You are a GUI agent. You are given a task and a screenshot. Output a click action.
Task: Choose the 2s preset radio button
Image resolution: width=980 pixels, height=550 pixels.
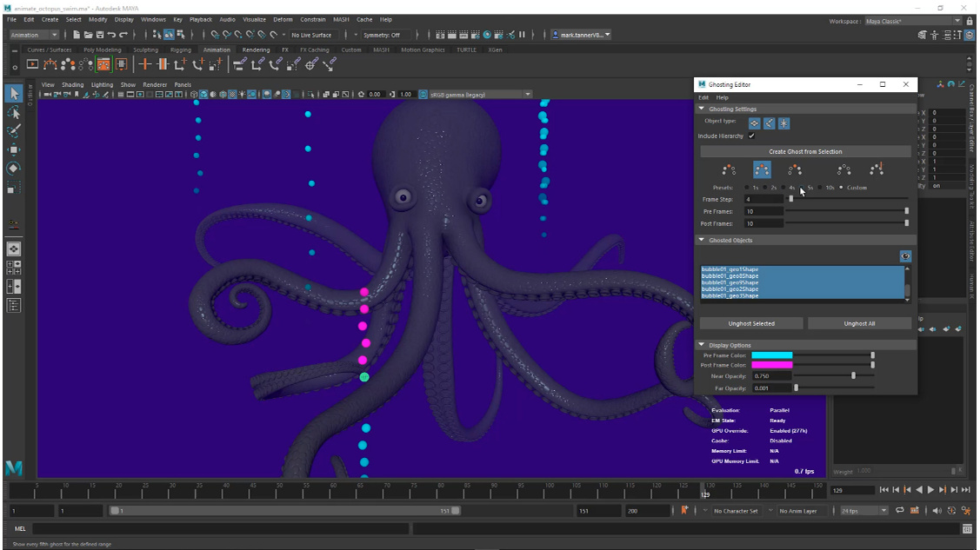coord(763,188)
